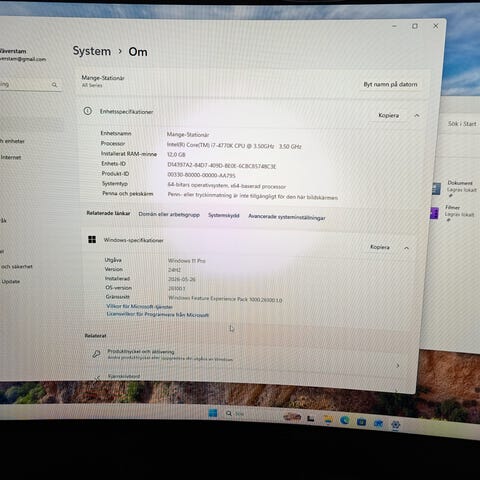480x480 pixels.
Task: Click the Settings gear taskbar icon
Action: (396, 425)
